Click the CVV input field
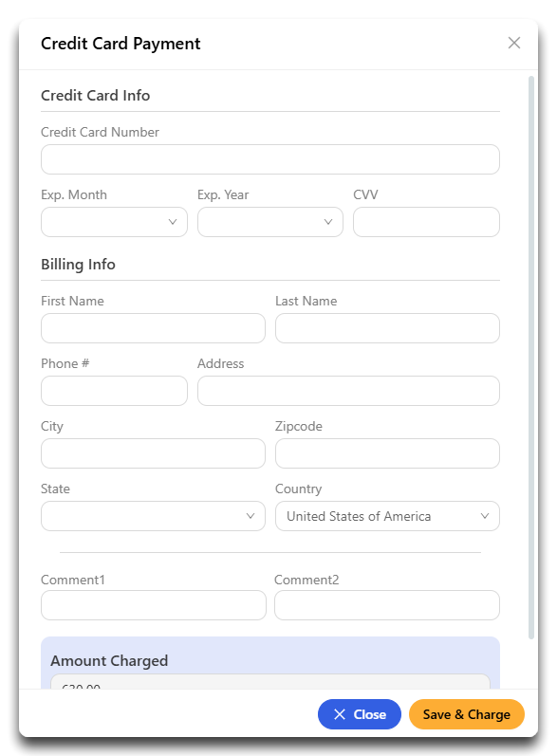Viewport: 557px width, 756px height. coord(426,222)
